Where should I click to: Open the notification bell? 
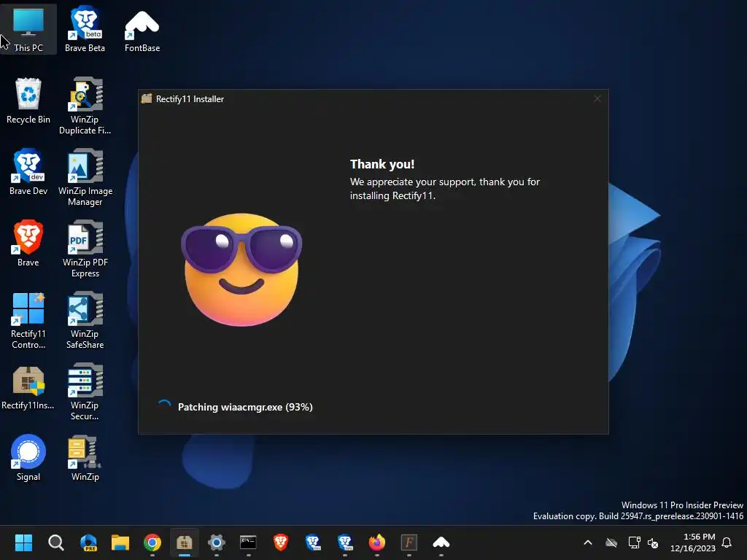[727, 542]
